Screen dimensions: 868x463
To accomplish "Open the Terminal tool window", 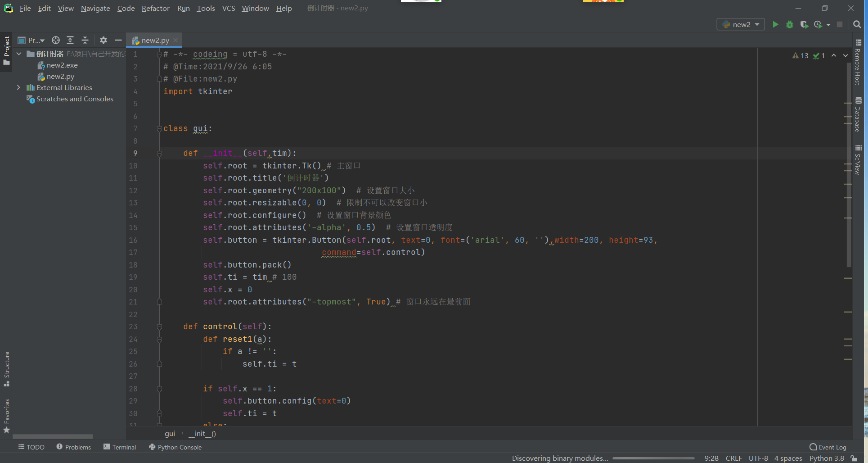I will tap(119, 447).
